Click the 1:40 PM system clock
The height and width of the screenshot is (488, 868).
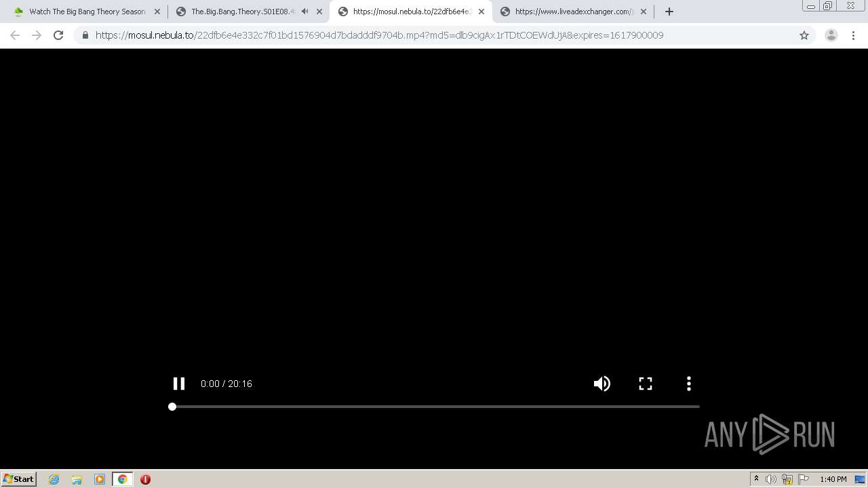click(833, 479)
